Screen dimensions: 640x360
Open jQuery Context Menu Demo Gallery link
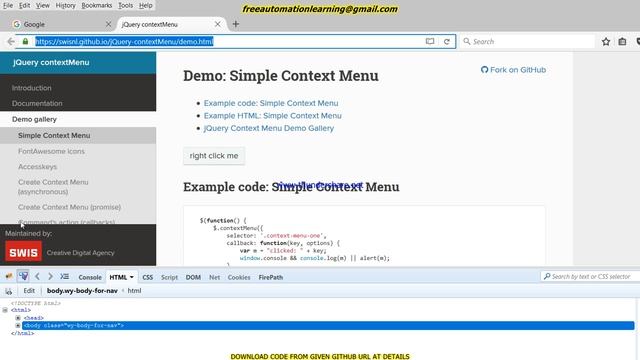pos(269,128)
